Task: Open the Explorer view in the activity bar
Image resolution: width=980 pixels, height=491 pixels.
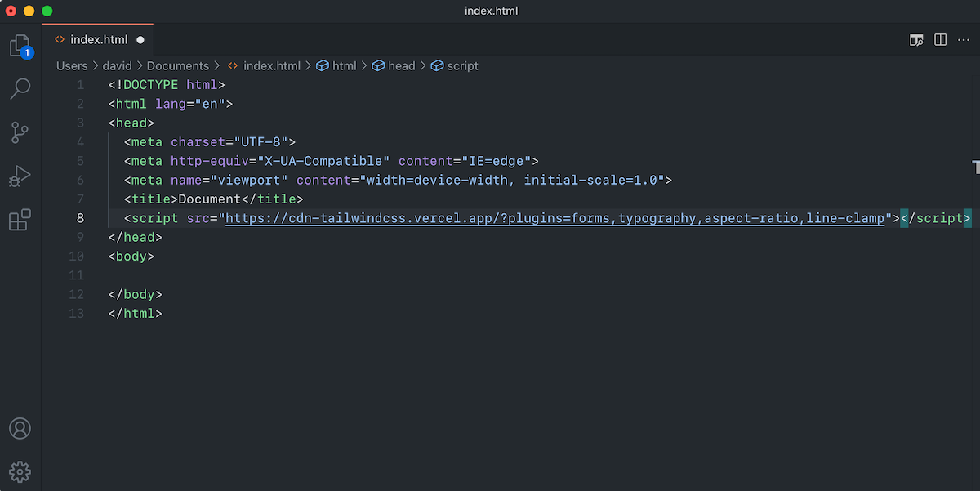Action: (x=20, y=46)
